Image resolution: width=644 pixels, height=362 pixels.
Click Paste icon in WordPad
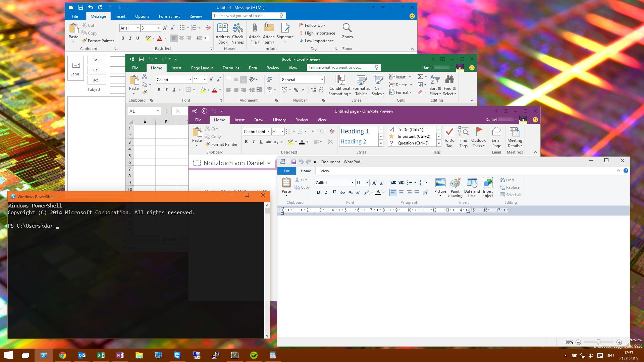(x=286, y=183)
